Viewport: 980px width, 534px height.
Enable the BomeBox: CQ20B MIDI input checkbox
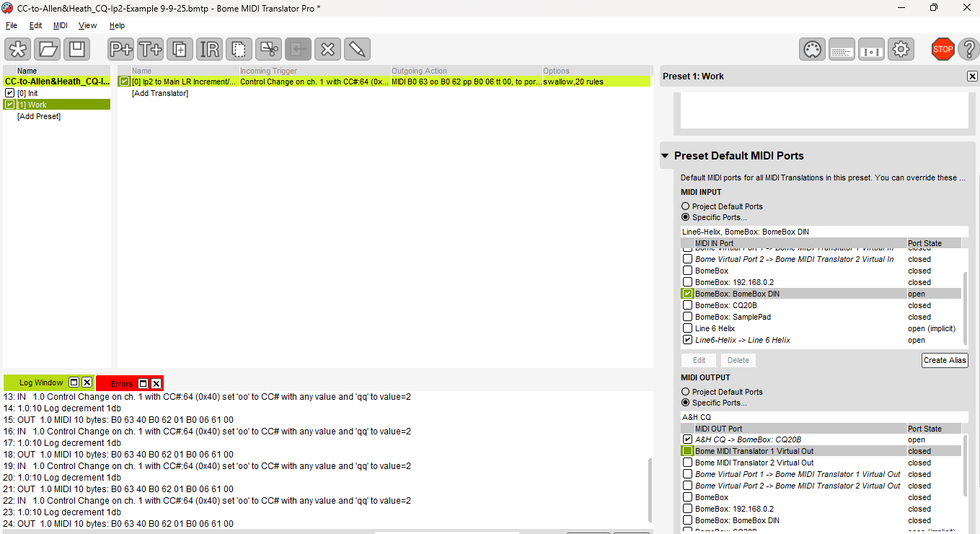click(x=687, y=305)
